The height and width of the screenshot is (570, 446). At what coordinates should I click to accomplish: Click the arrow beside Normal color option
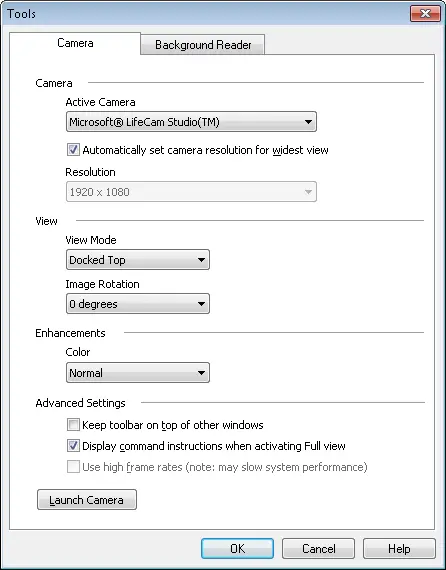pos(201,373)
